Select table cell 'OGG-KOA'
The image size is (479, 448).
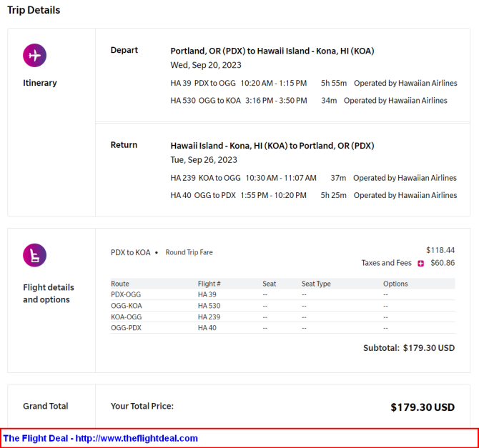(x=126, y=306)
